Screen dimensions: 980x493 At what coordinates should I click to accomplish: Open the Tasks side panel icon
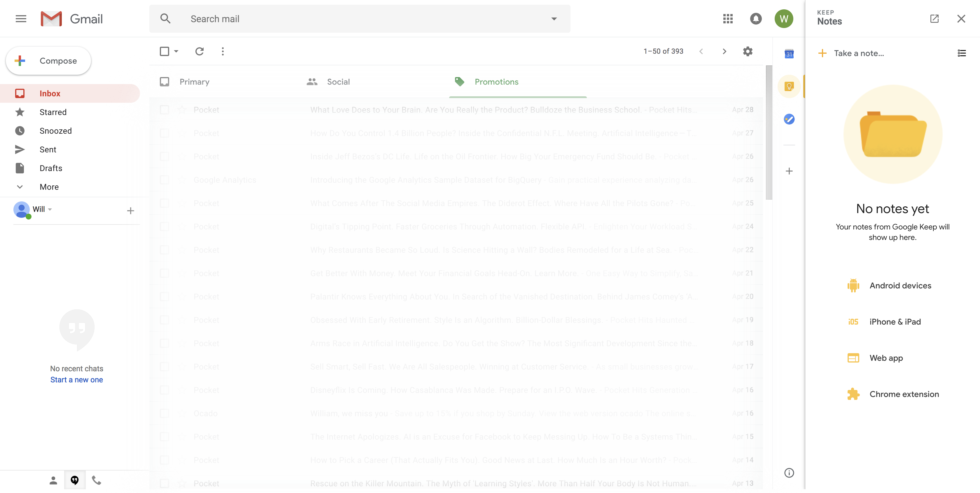pos(789,119)
